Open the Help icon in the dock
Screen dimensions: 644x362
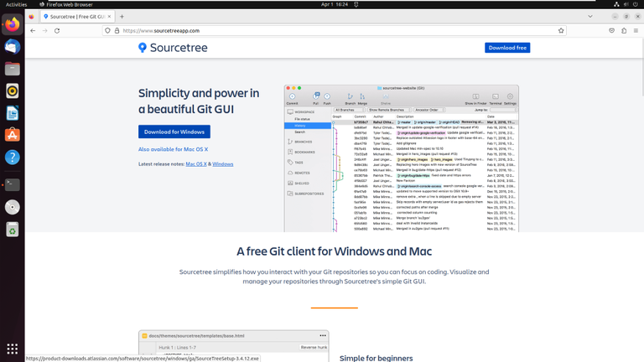(13, 158)
